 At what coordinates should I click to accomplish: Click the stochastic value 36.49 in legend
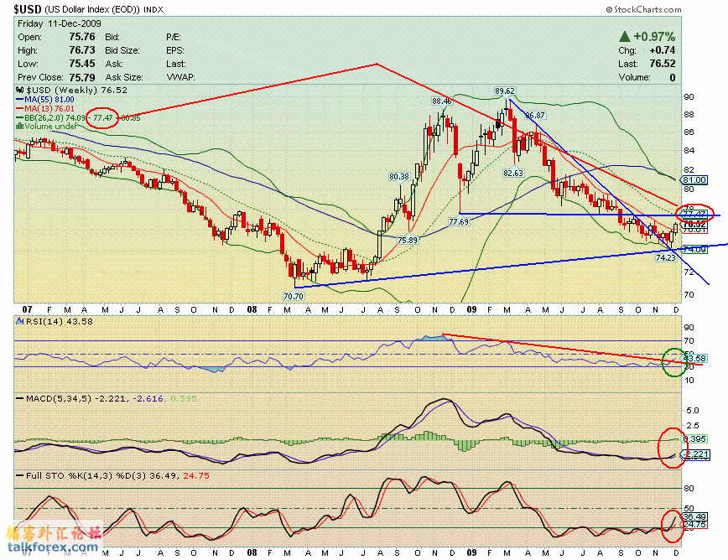pyautogui.click(x=164, y=475)
